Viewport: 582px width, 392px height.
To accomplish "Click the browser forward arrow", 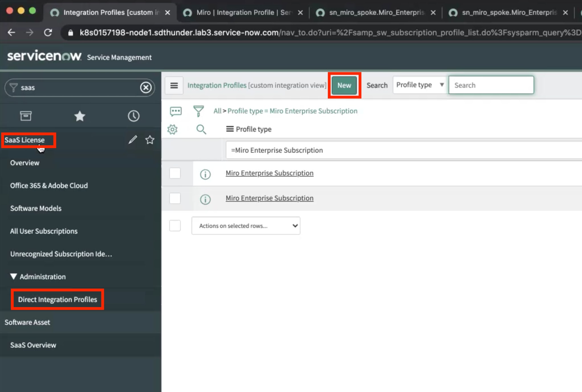I will [x=30, y=32].
